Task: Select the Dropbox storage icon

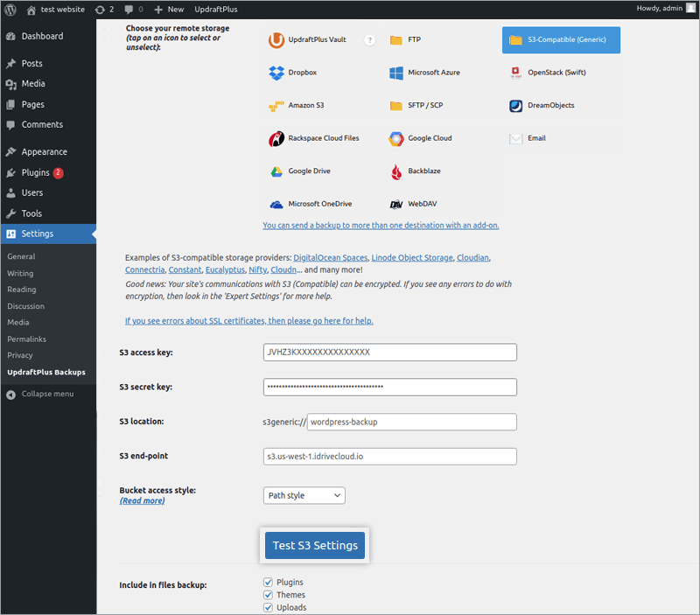Action: pyautogui.click(x=276, y=73)
